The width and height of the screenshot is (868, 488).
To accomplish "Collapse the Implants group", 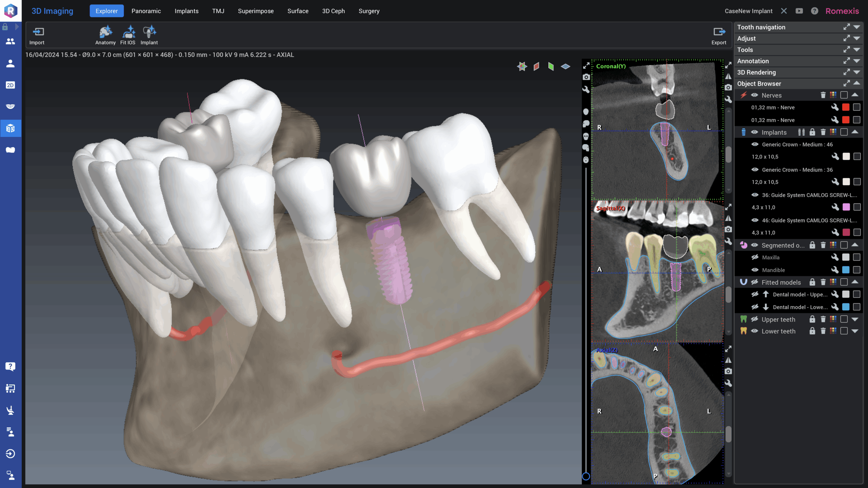I will pos(855,132).
